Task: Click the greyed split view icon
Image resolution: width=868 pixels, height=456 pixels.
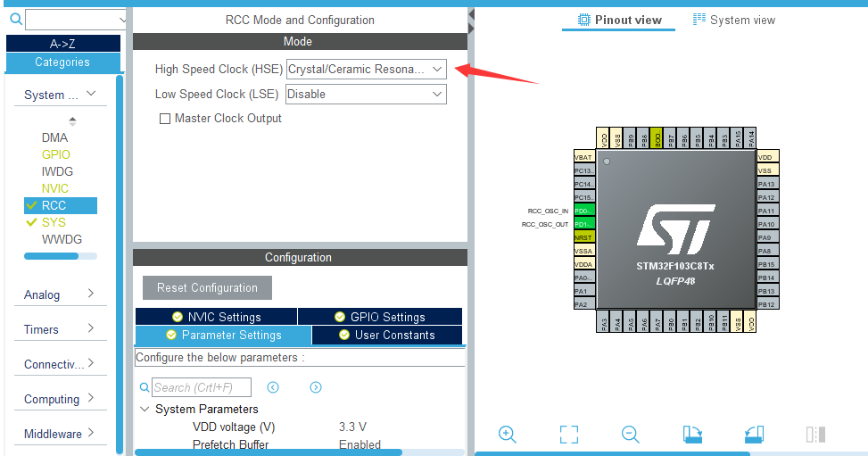Action: (x=815, y=435)
